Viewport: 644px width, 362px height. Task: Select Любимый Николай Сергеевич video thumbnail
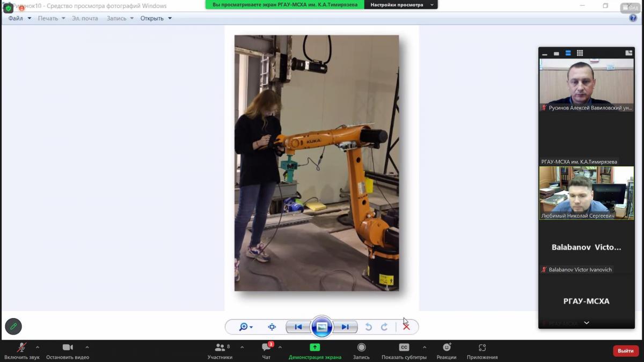[586, 193]
